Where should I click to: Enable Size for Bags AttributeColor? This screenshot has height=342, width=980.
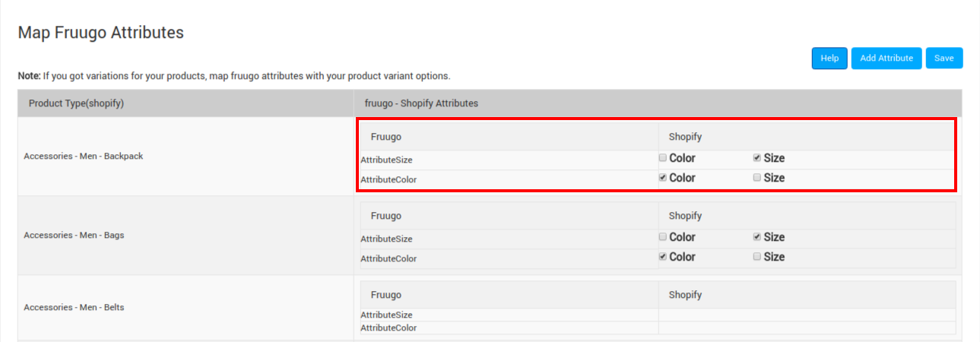tap(757, 257)
